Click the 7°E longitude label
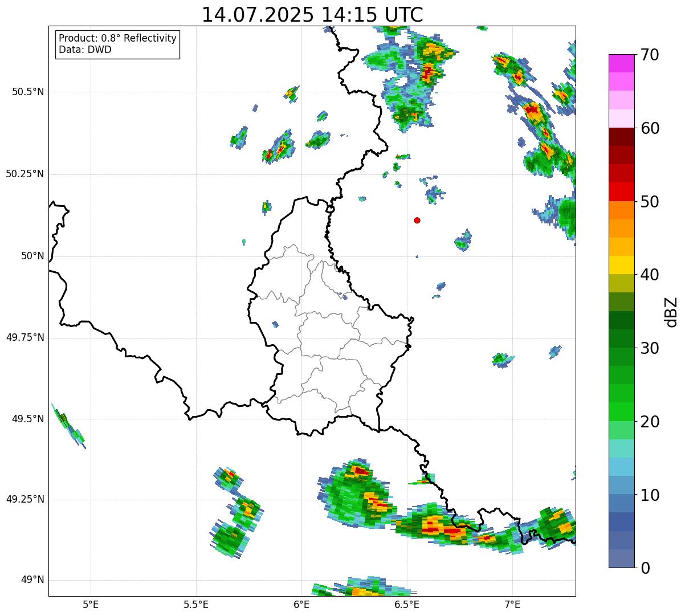 coord(512,604)
